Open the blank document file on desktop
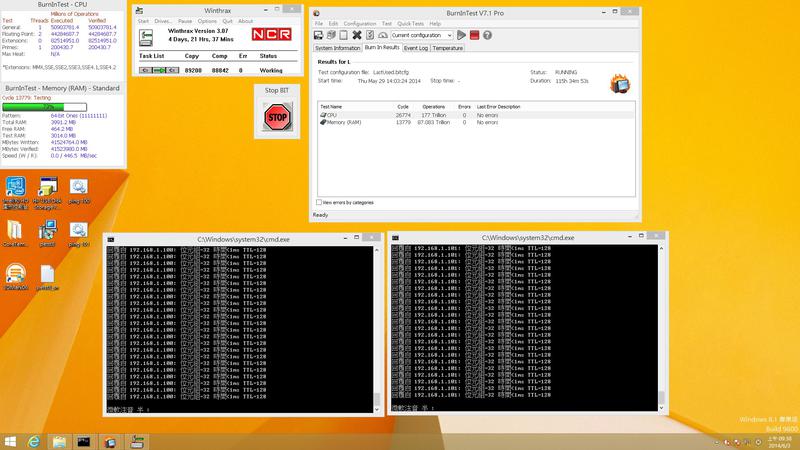The width and height of the screenshot is (800, 450). 47,278
